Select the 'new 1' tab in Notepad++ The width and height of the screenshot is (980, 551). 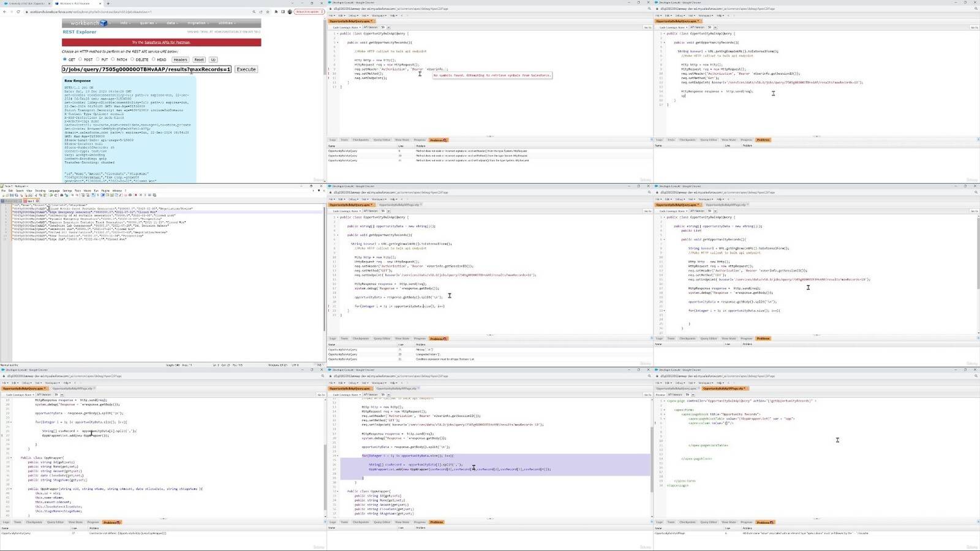[x=31, y=201]
